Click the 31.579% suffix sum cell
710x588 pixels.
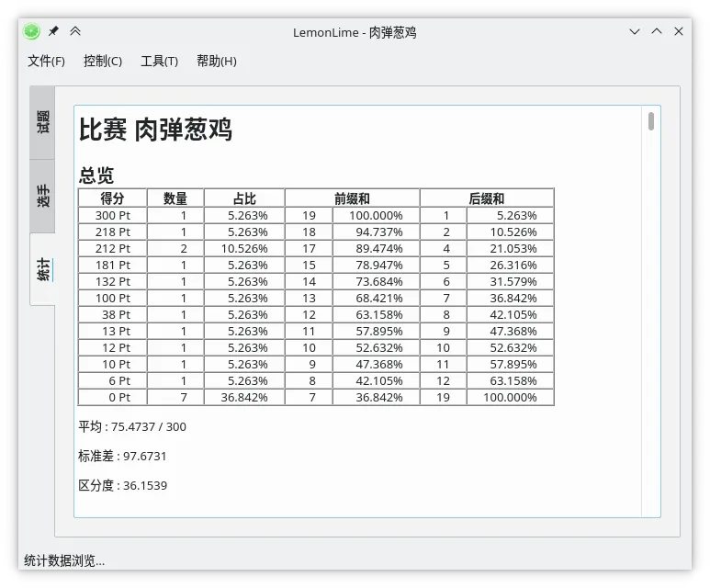click(x=511, y=281)
